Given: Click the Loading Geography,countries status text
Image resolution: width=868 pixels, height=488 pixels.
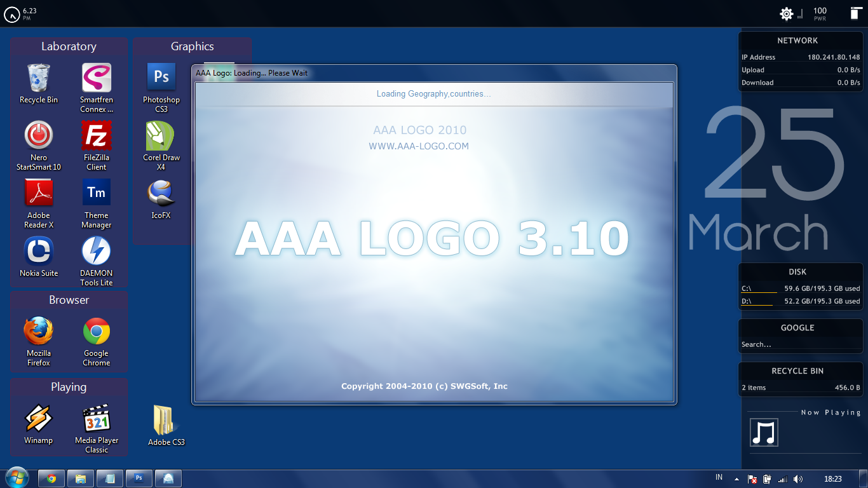Looking at the screenshot, I should pyautogui.click(x=433, y=94).
